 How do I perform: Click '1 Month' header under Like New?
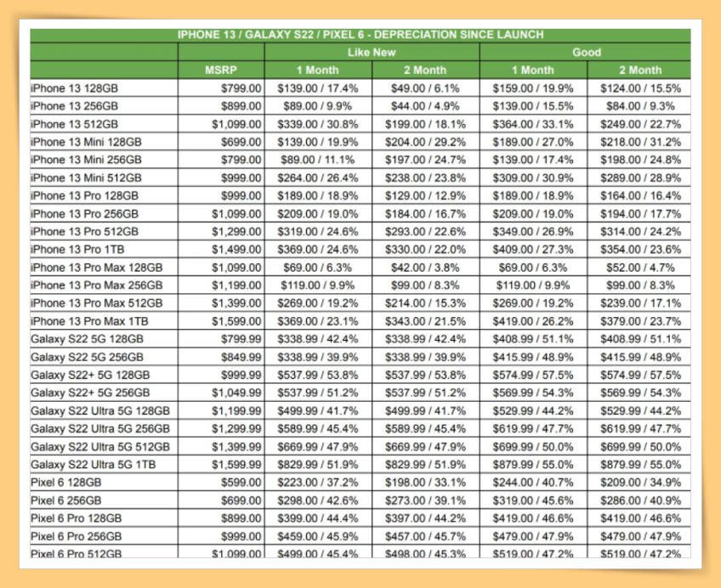(318, 71)
